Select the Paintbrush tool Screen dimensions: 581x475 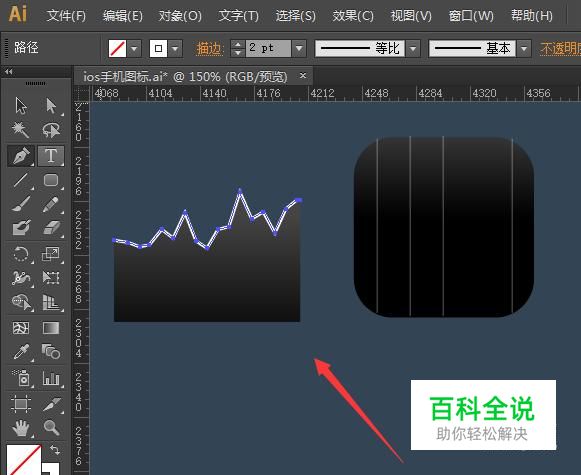coord(21,204)
